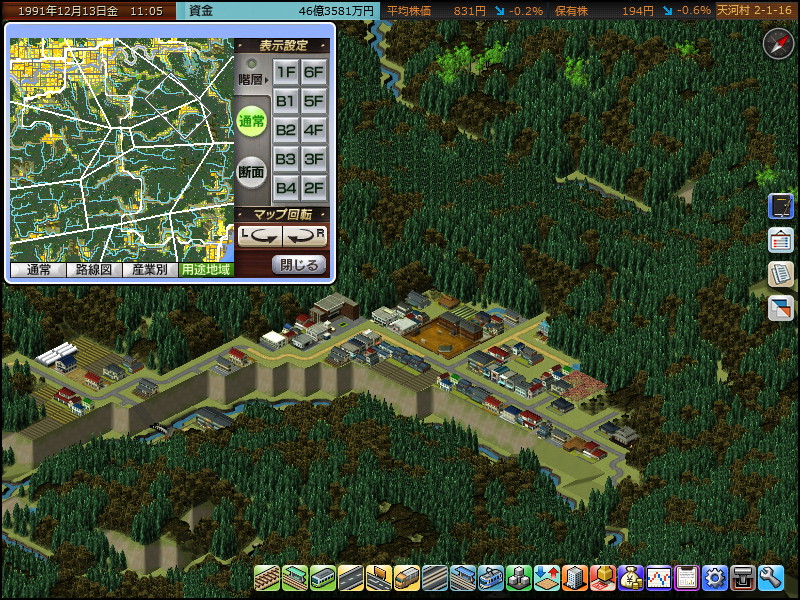Switch minimap to 産業別 tab

(x=150, y=269)
